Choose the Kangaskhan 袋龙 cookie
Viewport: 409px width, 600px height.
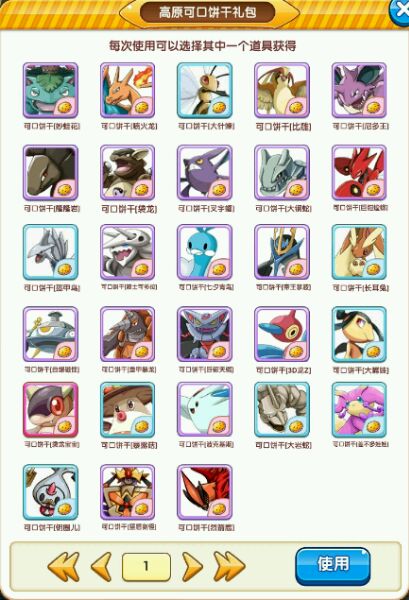pyautogui.click(x=128, y=173)
